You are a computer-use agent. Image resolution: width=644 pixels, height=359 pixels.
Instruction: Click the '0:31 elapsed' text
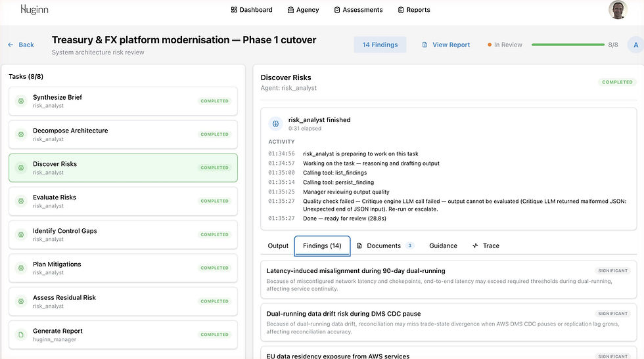coord(305,129)
